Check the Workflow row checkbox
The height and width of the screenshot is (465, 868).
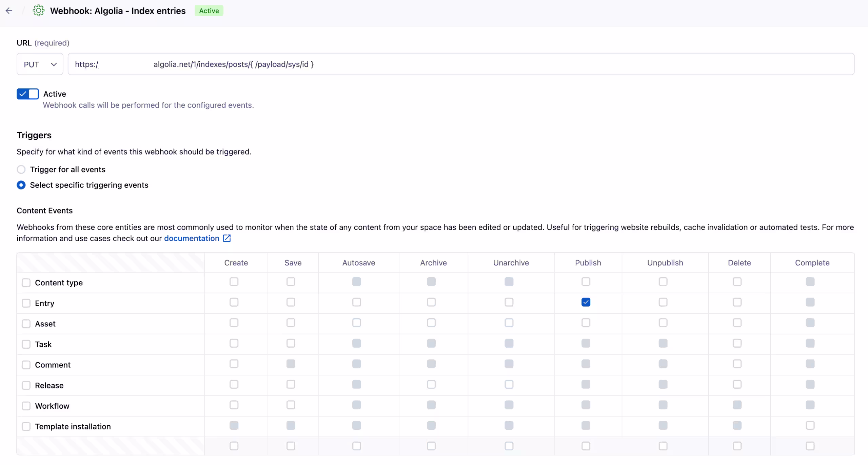coord(26,406)
